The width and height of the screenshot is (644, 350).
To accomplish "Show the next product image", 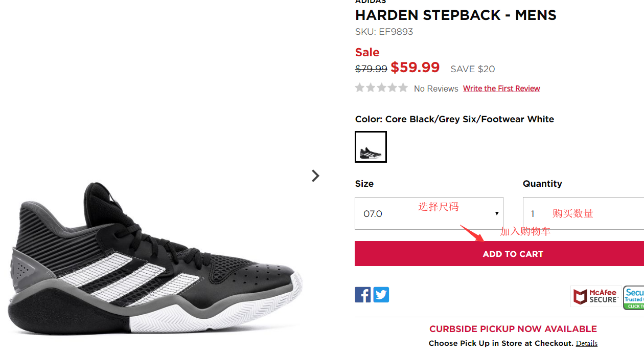I will click(315, 176).
